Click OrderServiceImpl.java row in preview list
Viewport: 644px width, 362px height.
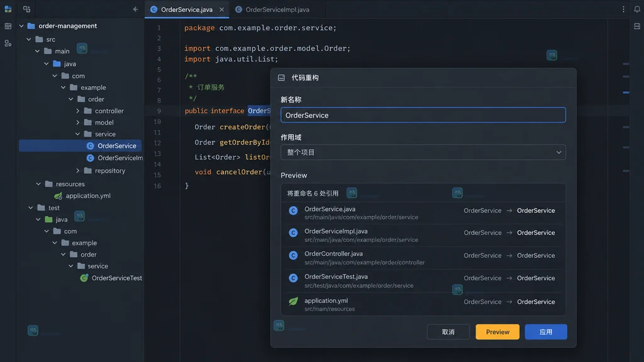point(423,236)
